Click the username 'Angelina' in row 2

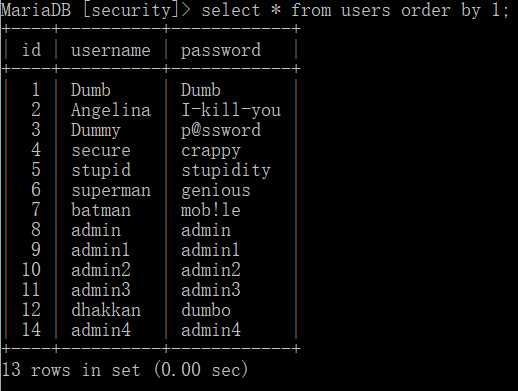click(111, 111)
